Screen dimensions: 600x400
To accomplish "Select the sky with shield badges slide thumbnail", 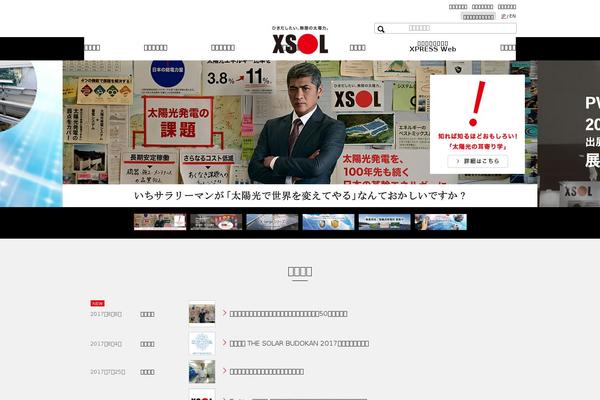I will pyautogui.click(x=328, y=222).
